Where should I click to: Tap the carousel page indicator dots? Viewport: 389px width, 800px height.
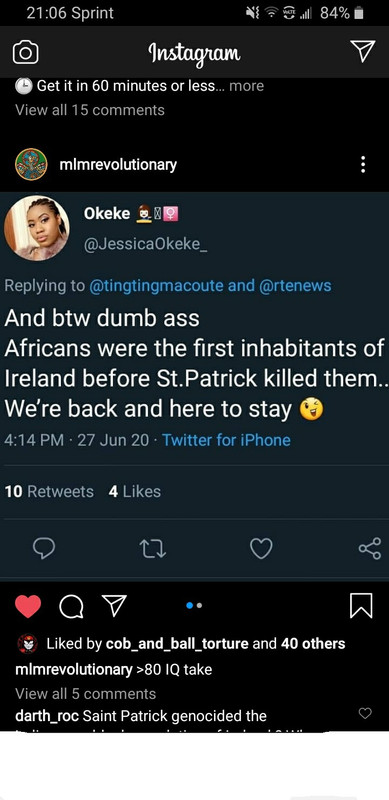point(194,606)
